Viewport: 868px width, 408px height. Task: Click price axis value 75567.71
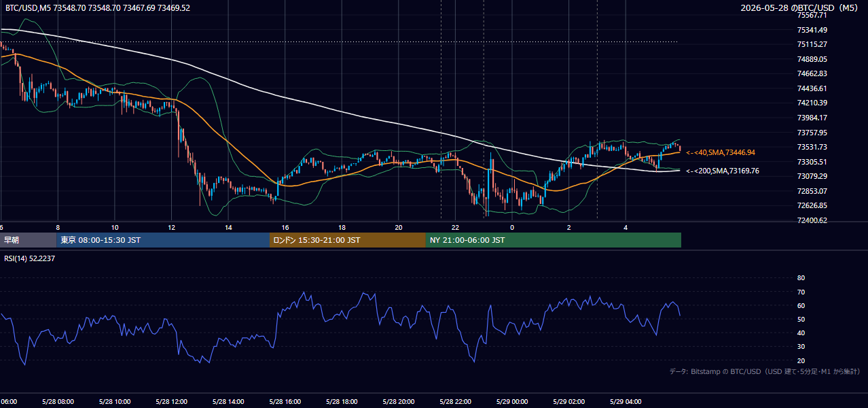coord(812,15)
